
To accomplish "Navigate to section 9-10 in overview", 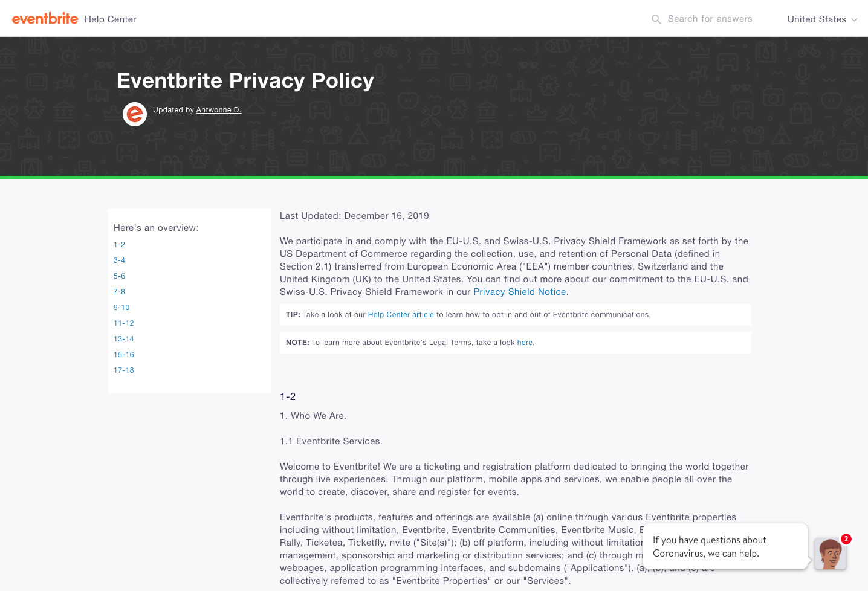I will [x=121, y=308].
